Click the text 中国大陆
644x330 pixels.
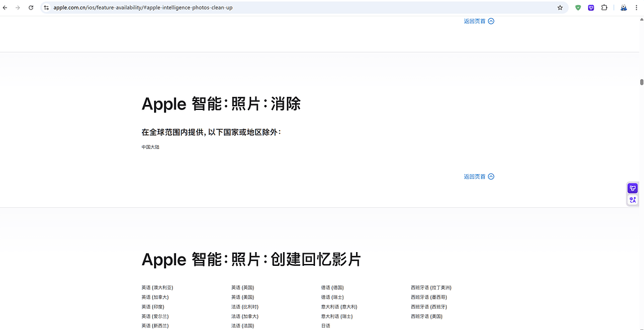click(x=150, y=147)
